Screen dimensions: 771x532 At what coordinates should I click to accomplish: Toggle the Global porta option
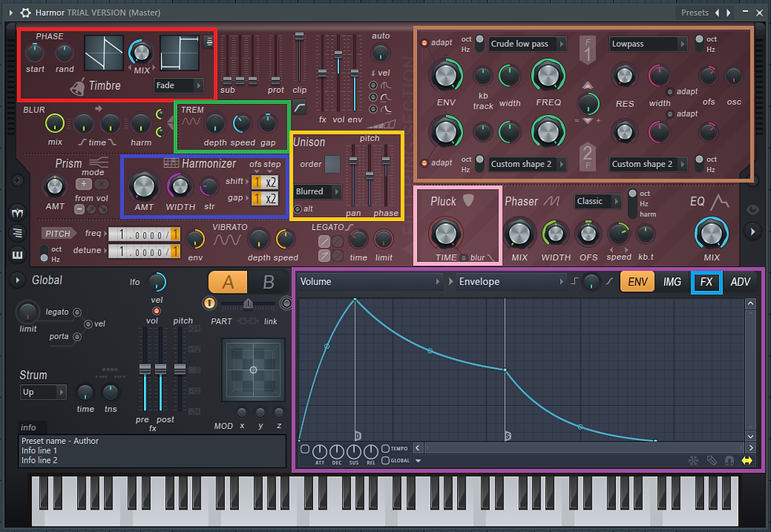click(77, 336)
